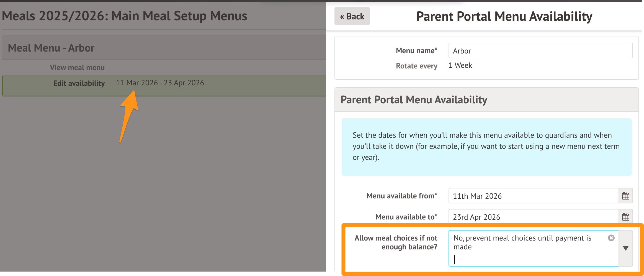
Task: Open calendar picker for Menu available to
Action: click(x=625, y=217)
